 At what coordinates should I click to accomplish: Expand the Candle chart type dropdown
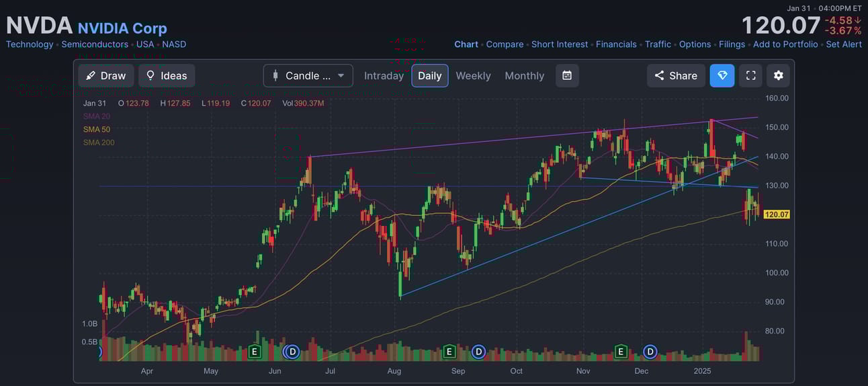coord(308,76)
